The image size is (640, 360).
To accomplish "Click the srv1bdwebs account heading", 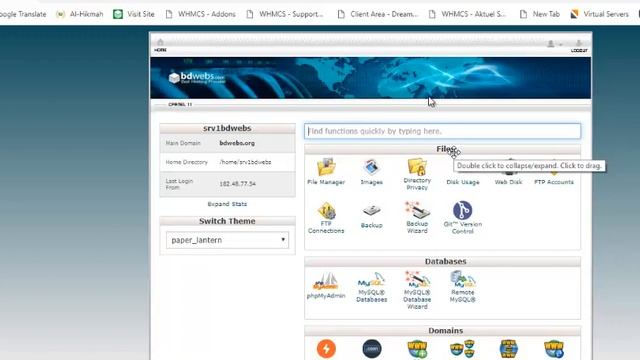I will pos(227,128).
